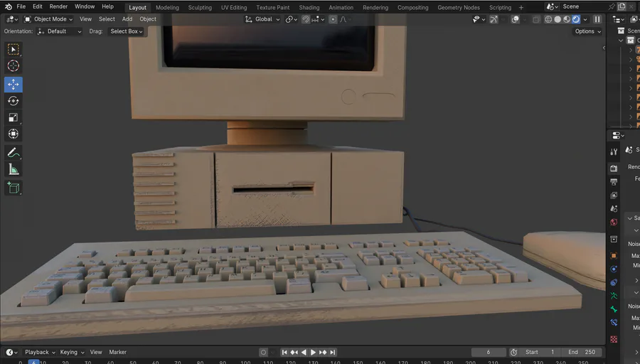This screenshot has height=364, width=640.
Task: Open the File menu
Action: coord(21,6)
